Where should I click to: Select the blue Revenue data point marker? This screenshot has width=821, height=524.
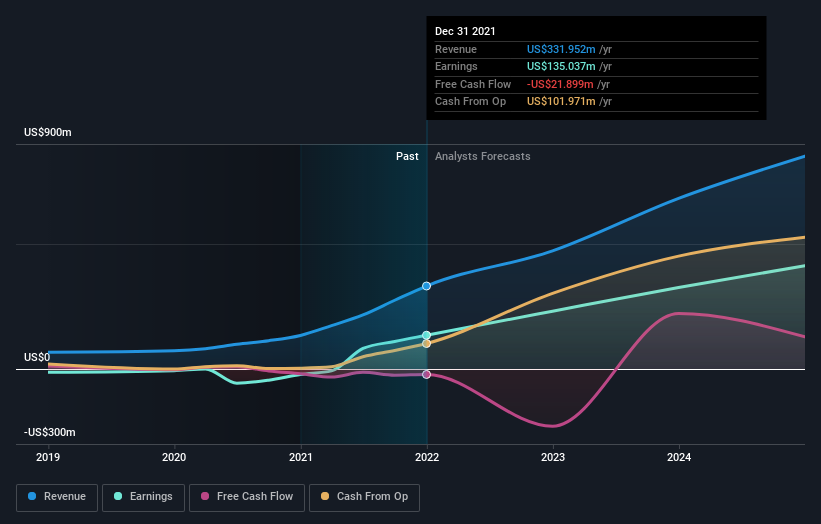[427, 286]
